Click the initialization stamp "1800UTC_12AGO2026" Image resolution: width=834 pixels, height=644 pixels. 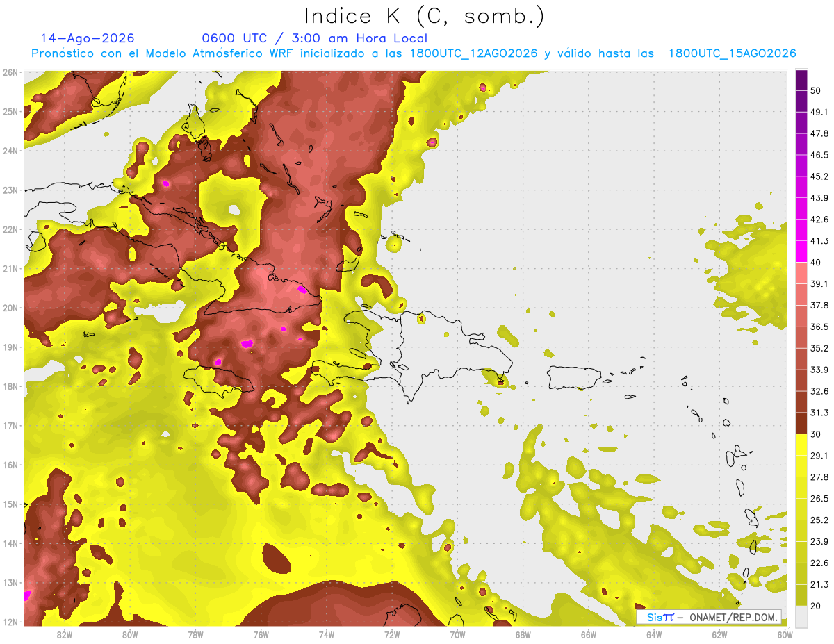[474, 53]
